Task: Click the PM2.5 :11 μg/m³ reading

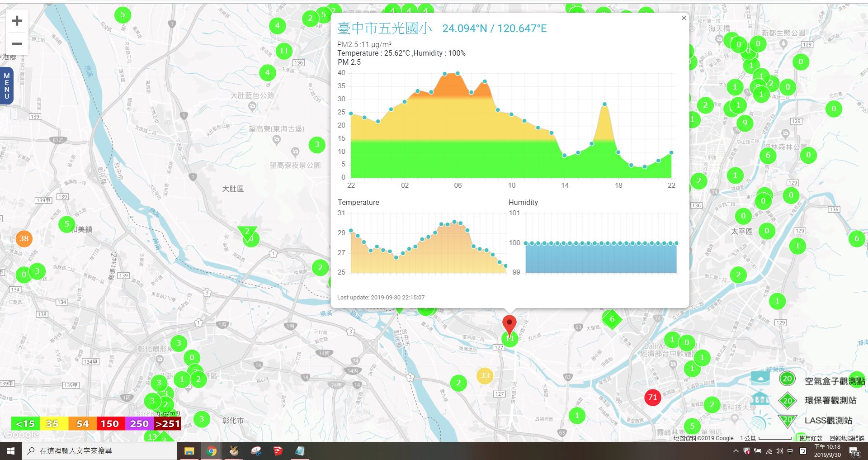Action: pos(364,44)
